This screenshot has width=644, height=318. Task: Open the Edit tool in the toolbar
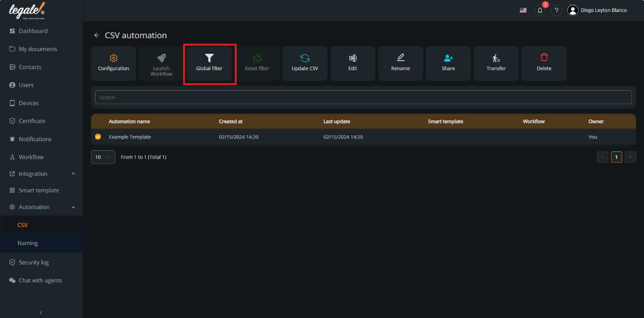coord(352,63)
